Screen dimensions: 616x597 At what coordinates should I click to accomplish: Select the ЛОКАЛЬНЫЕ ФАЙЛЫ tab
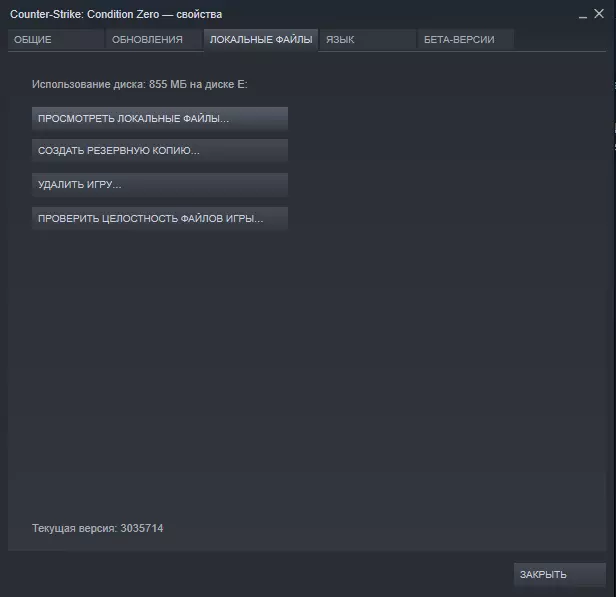(261, 40)
